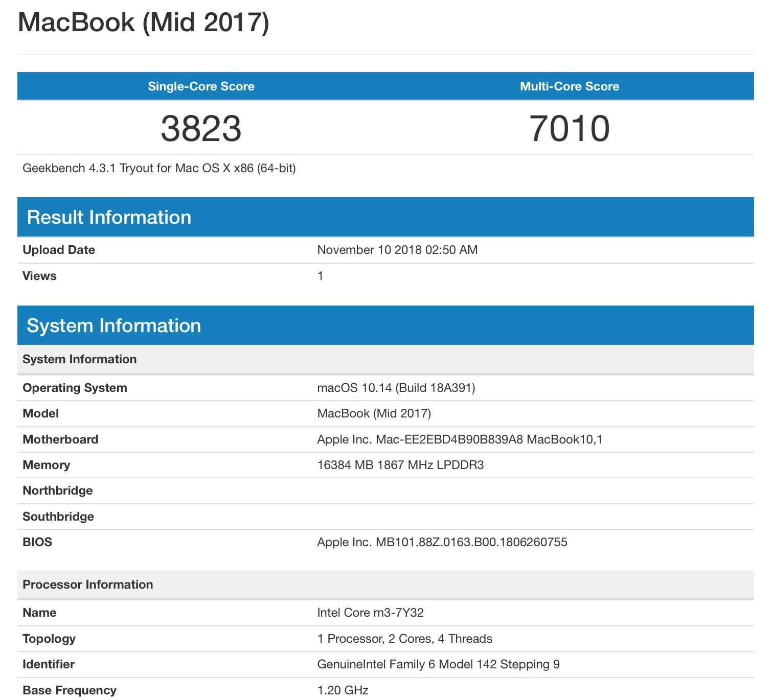
Task: Select the upload date 'November 10 2018 02:50 AM'
Action: pyautogui.click(x=397, y=250)
